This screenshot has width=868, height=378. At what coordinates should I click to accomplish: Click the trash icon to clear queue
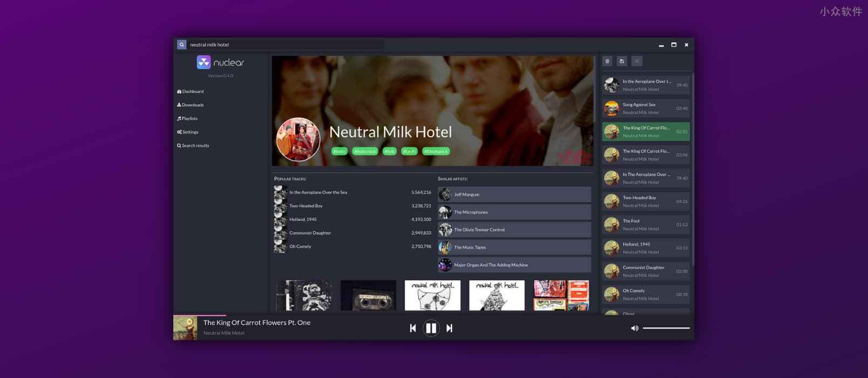[x=607, y=62]
